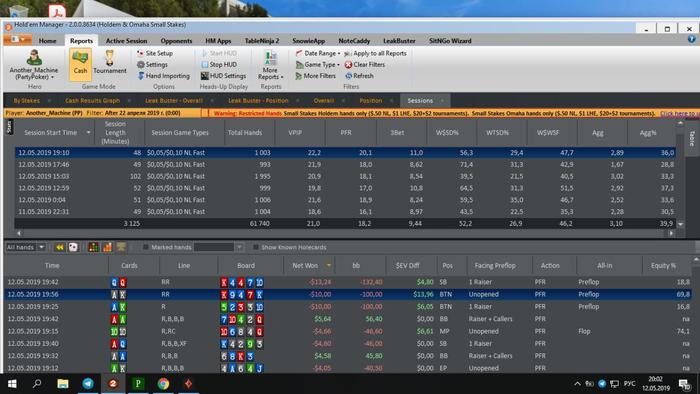Open taskbar search
The height and width of the screenshot is (394, 700).
(37, 384)
